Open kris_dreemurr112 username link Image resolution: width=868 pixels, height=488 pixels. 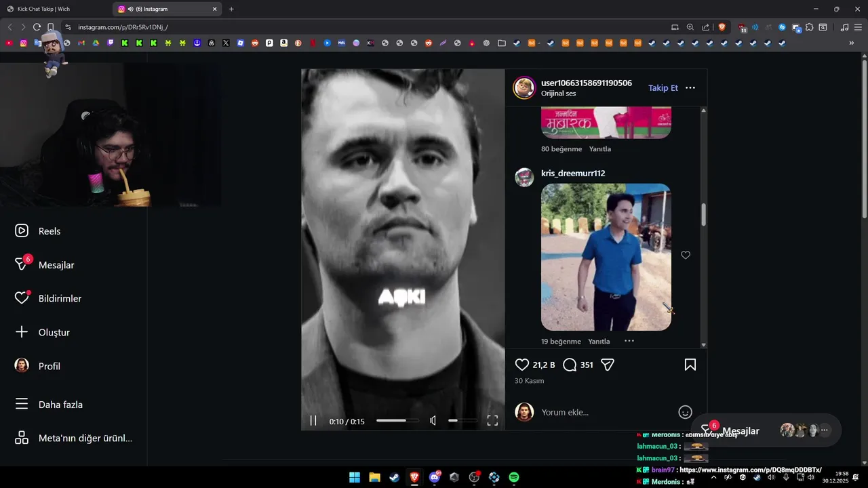(x=573, y=174)
